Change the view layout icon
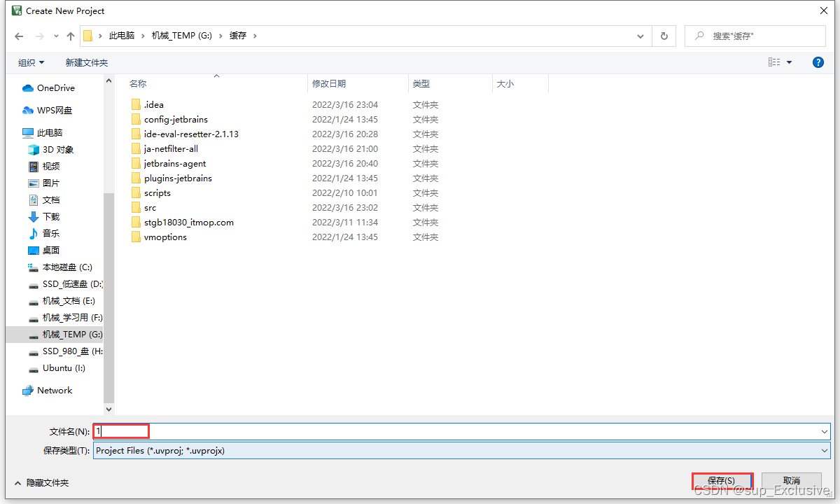The height and width of the screenshot is (504, 840). pos(774,62)
